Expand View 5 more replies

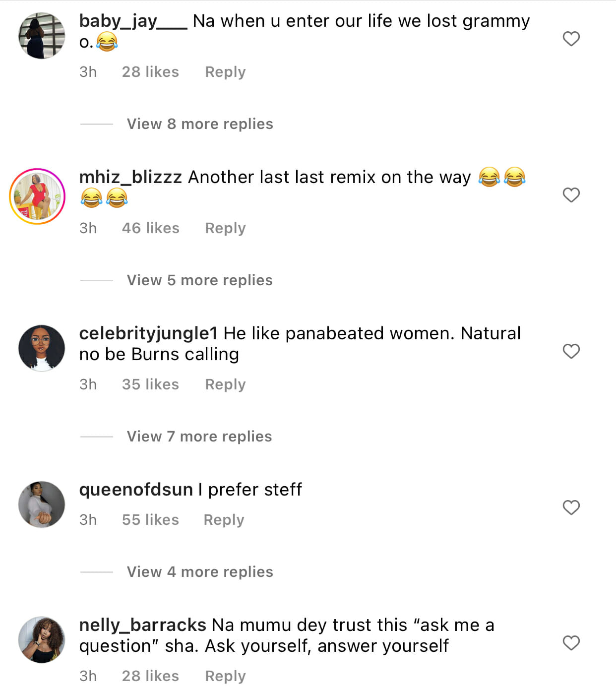click(199, 280)
